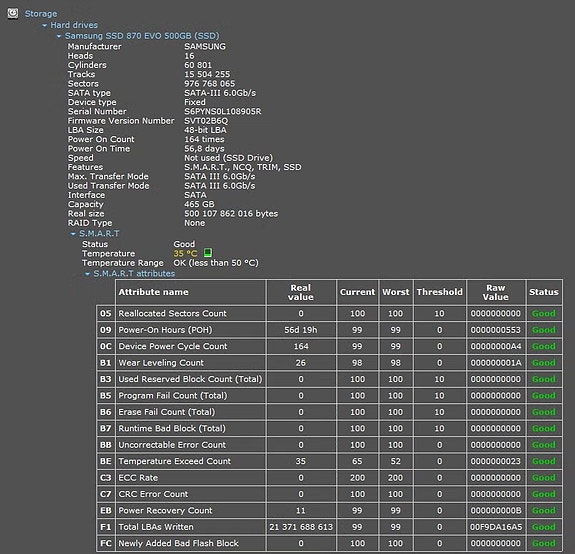
Task: Click the SATA-III 6.0Gb/s SATA type value
Action: coord(220,93)
